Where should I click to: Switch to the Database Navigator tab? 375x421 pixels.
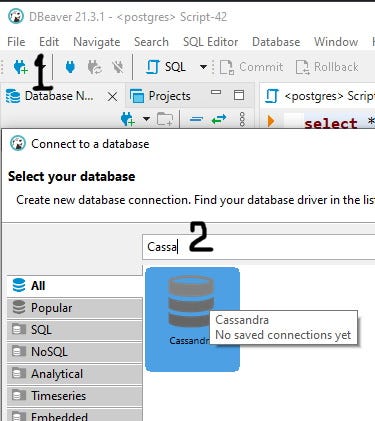point(50,96)
